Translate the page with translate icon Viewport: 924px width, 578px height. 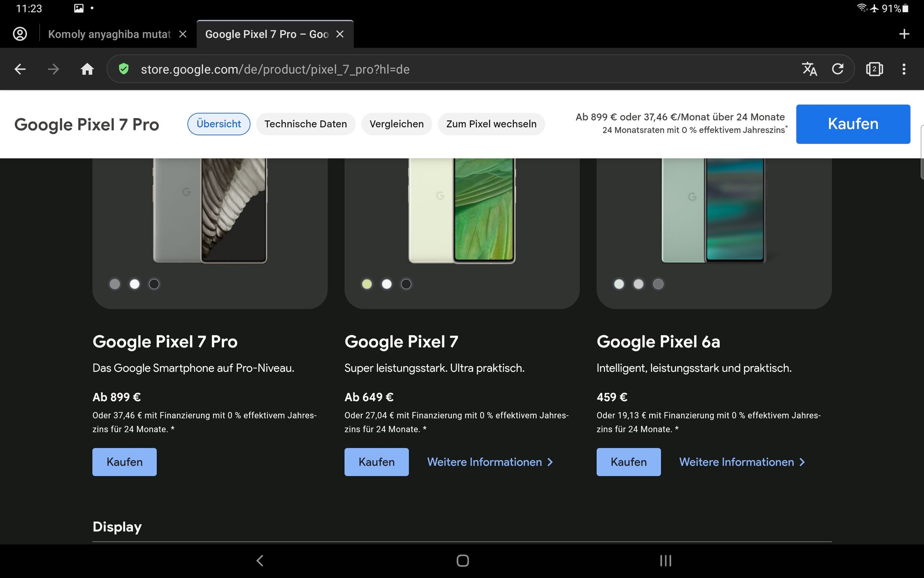click(809, 69)
